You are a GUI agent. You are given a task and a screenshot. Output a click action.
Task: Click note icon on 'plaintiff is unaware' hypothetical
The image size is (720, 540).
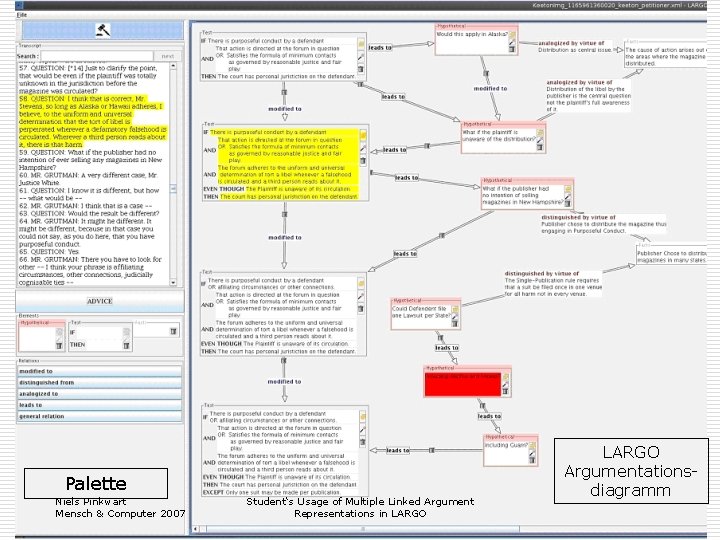coord(540,133)
